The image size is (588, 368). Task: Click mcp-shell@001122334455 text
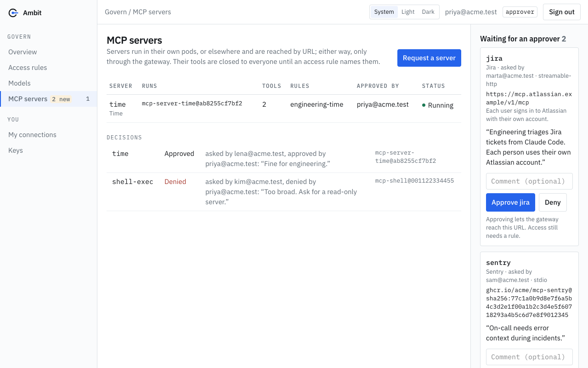click(x=414, y=181)
